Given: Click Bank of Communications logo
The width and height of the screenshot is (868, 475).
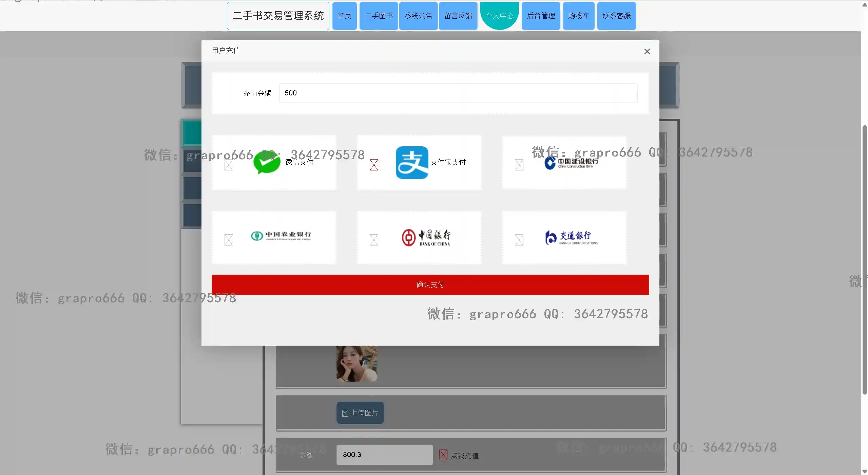Looking at the screenshot, I should (571, 237).
